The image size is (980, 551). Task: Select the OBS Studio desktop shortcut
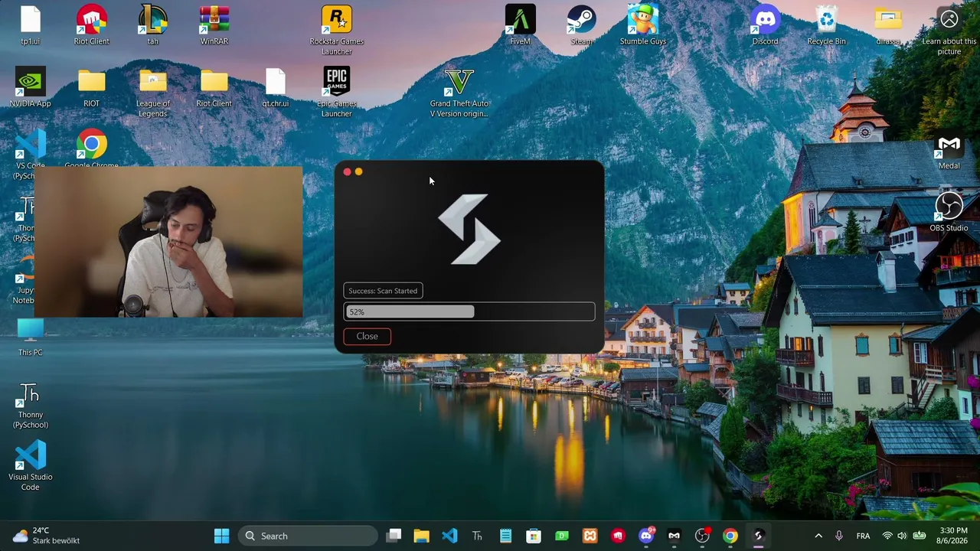[x=949, y=212]
